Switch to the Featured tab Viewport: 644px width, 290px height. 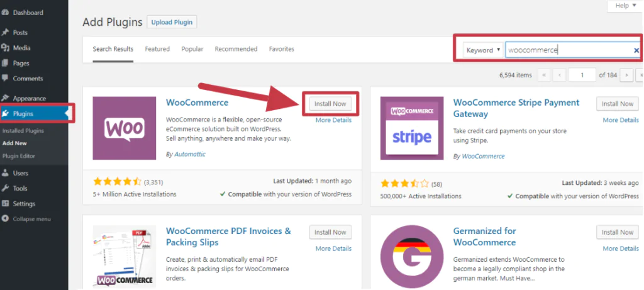(x=157, y=49)
